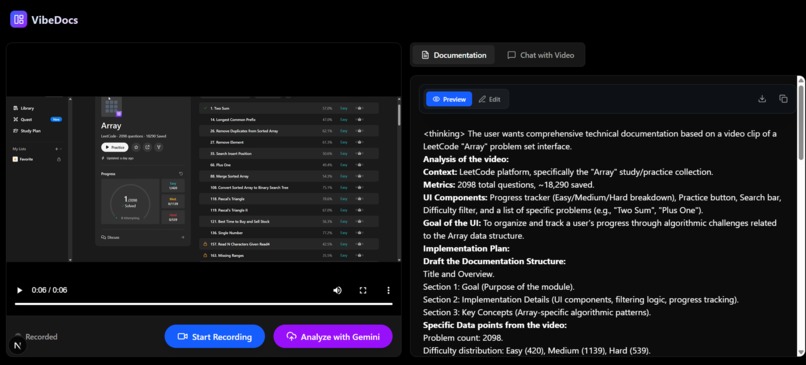Click the video progress bar

click(x=204, y=304)
